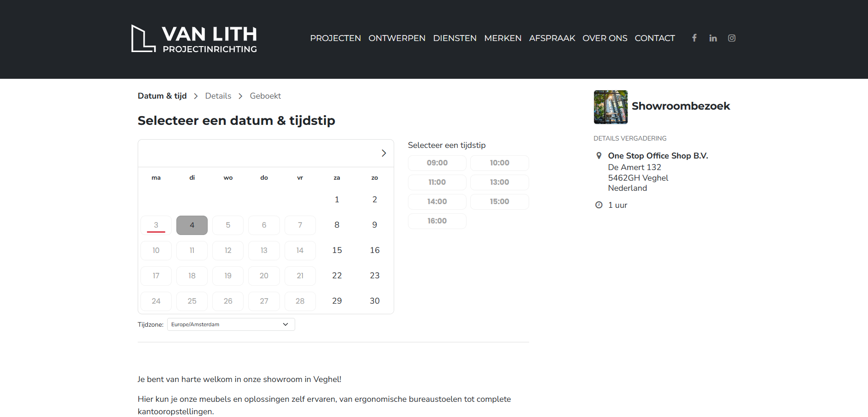Click the Details breadcrumb step
Viewport: 868px width, 417px height.
pos(218,96)
